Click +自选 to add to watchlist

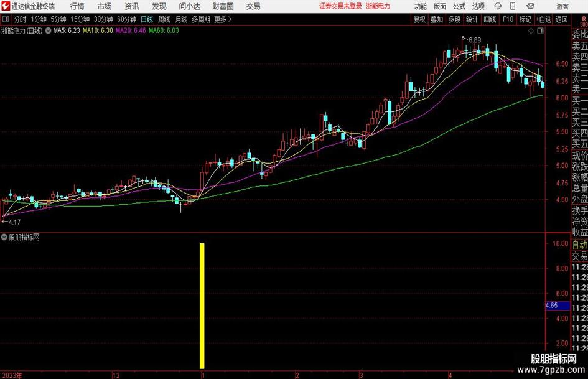544,19
